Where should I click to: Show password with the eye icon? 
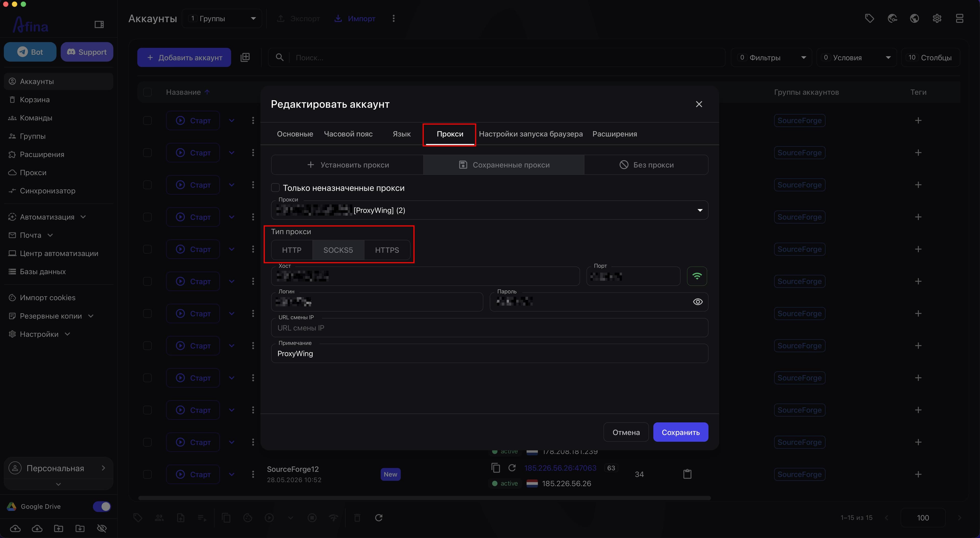coord(697,302)
